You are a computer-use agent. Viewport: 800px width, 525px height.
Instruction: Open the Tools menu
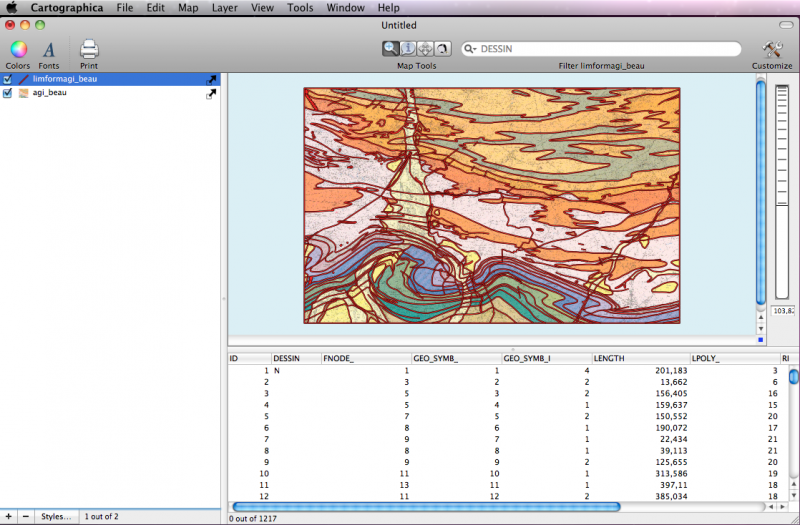[x=300, y=7]
